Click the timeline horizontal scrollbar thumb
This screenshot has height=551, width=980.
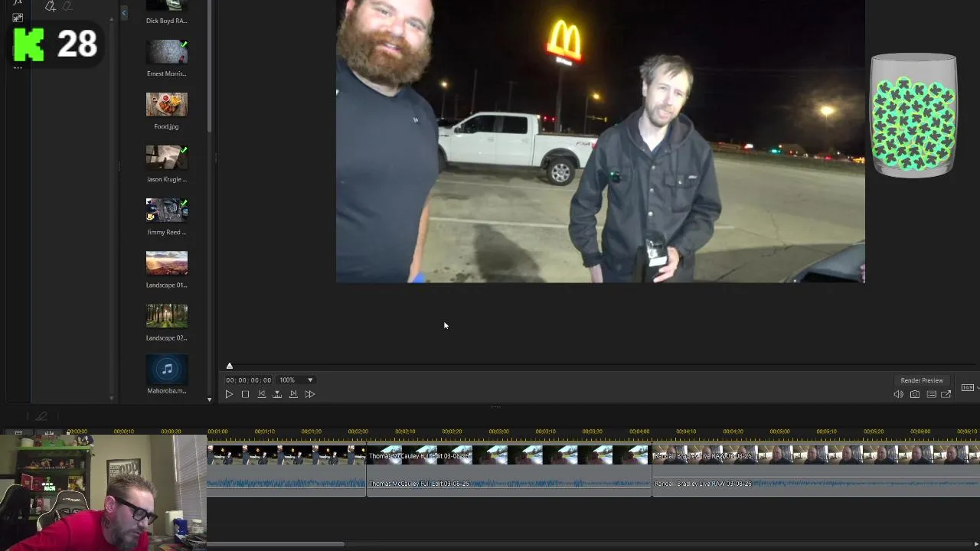(276, 545)
